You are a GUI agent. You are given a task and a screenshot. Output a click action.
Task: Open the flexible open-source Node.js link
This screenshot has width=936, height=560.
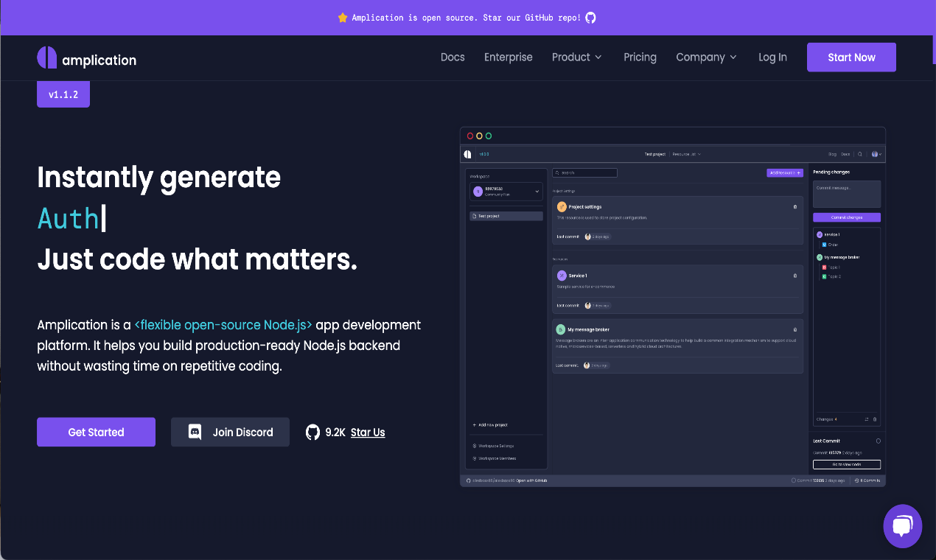coord(223,324)
